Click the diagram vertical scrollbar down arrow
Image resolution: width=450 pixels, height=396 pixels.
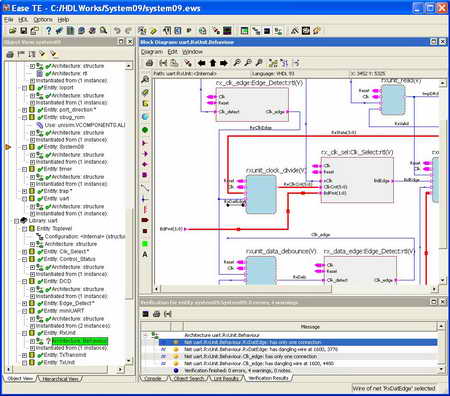pyautogui.click(x=442, y=281)
